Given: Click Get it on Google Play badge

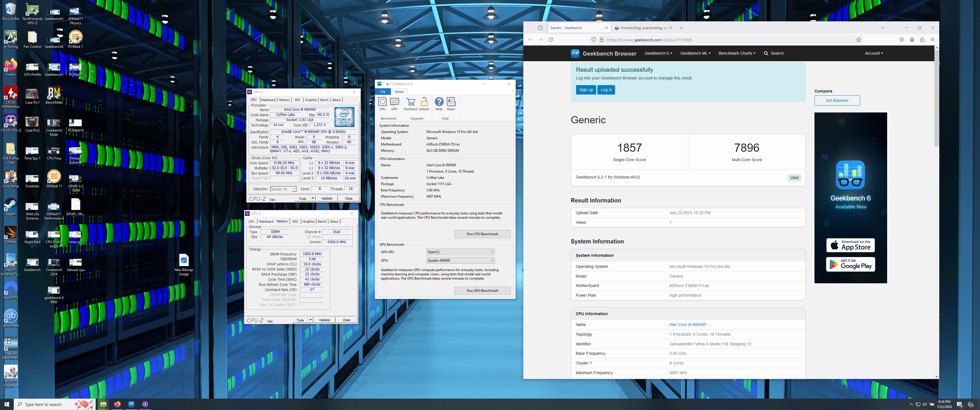Looking at the screenshot, I should (x=850, y=264).
